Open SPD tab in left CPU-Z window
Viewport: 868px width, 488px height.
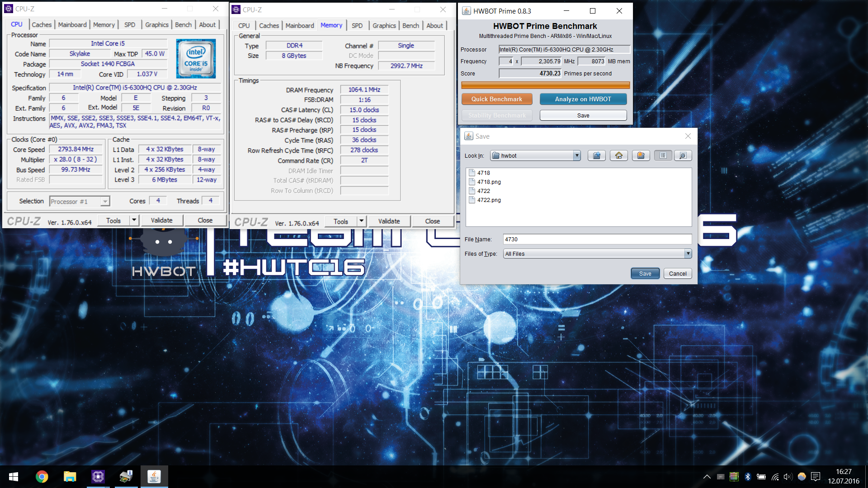(130, 25)
